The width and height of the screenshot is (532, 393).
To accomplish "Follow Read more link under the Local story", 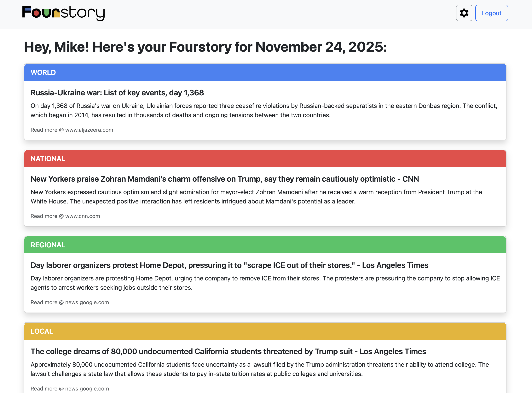I will (x=70, y=389).
